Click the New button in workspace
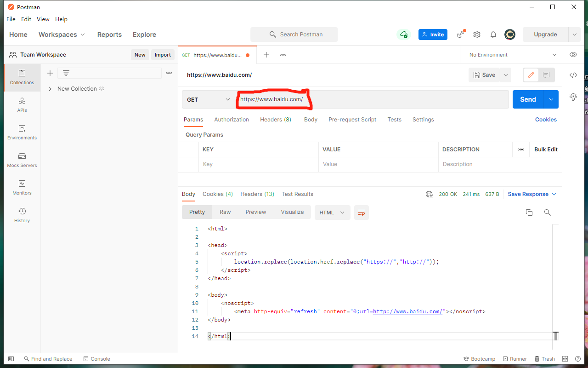 [x=140, y=55]
